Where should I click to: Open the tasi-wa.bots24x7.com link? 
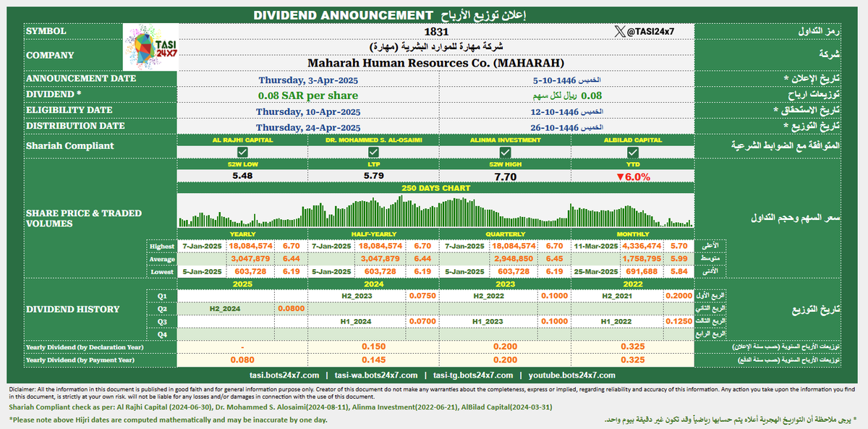pyautogui.click(x=375, y=375)
